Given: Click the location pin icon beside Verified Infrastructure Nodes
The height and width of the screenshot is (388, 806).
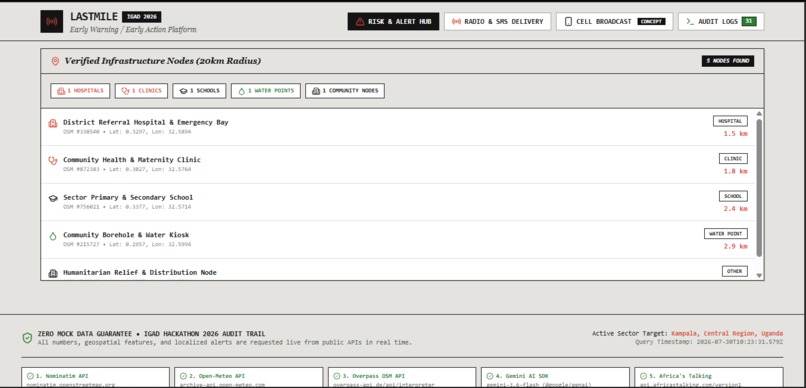Looking at the screenshot, I should tap(55, 61).
